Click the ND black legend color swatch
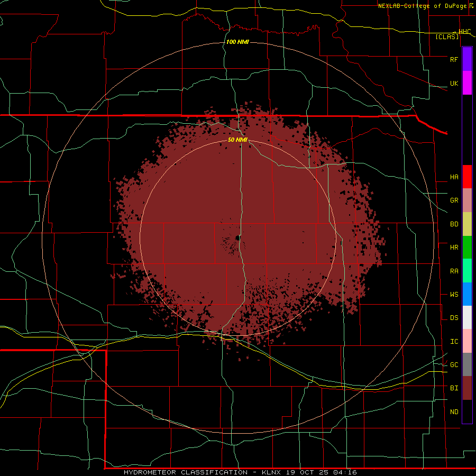 coord(467,411)
